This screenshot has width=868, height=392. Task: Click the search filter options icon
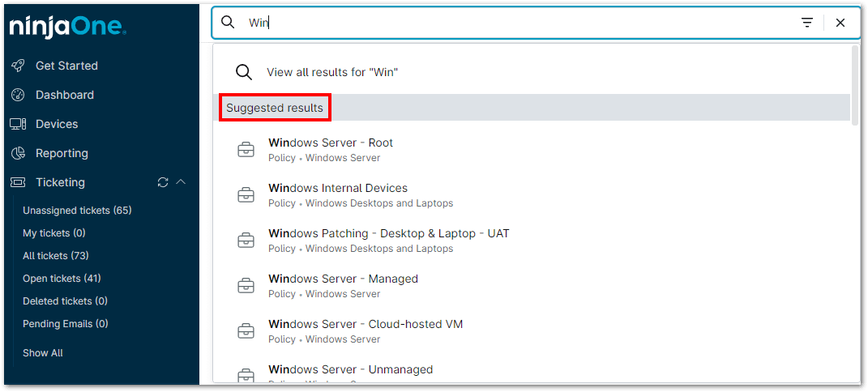coord(807,23)
